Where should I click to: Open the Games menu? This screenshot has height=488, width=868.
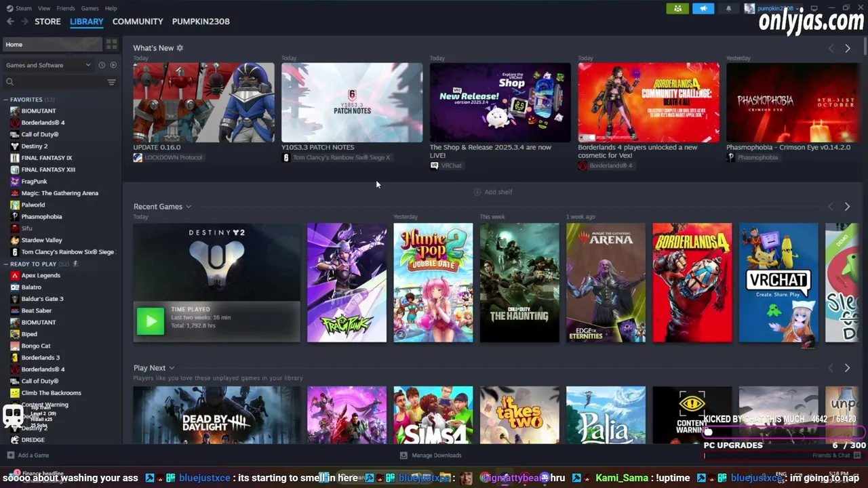click(x=90, y=8)
